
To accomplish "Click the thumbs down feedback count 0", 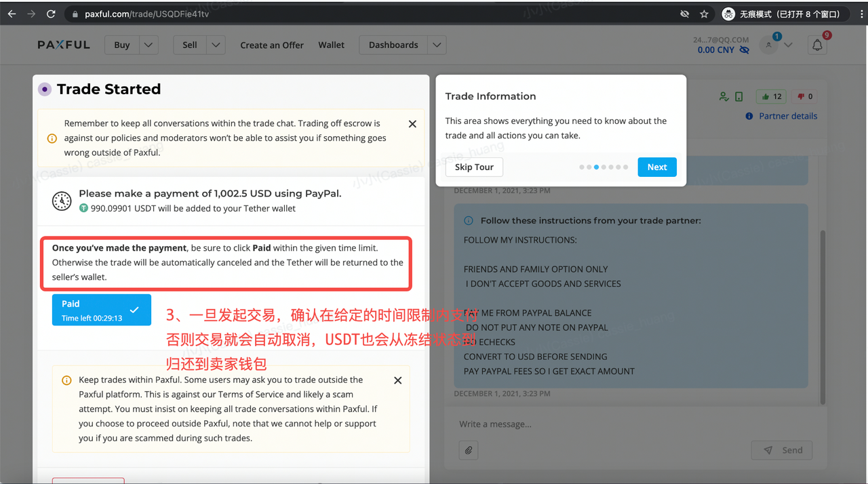I will [805, 97].
